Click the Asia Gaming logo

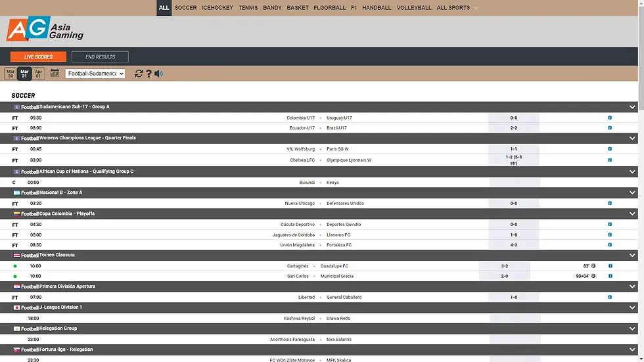coord(45,29)
